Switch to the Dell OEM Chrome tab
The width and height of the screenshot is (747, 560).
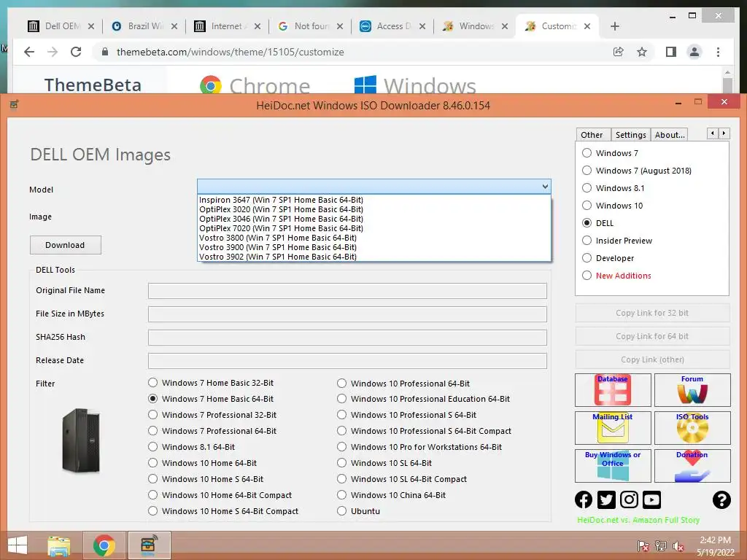click(61, 26)
